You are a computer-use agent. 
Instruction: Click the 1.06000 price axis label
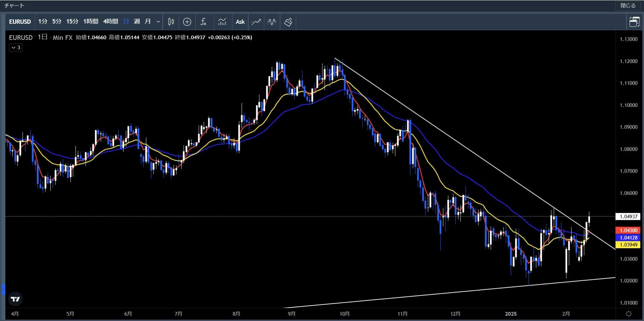(x=629, y=193)
